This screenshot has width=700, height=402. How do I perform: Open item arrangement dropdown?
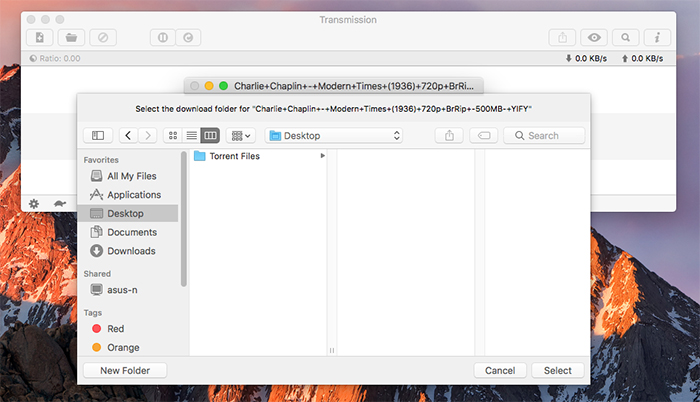(x=241, y=135)
